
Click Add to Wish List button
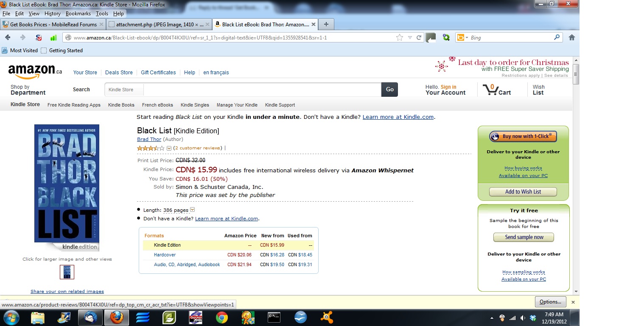[523, 192]
